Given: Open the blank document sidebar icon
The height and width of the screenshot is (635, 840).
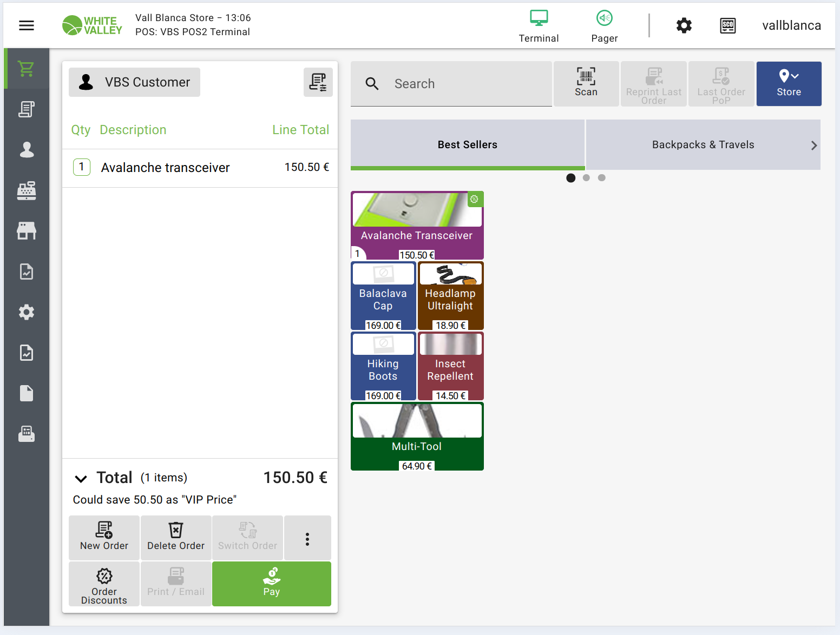Looking at the screenshot, I should click(x=26, y=393).
